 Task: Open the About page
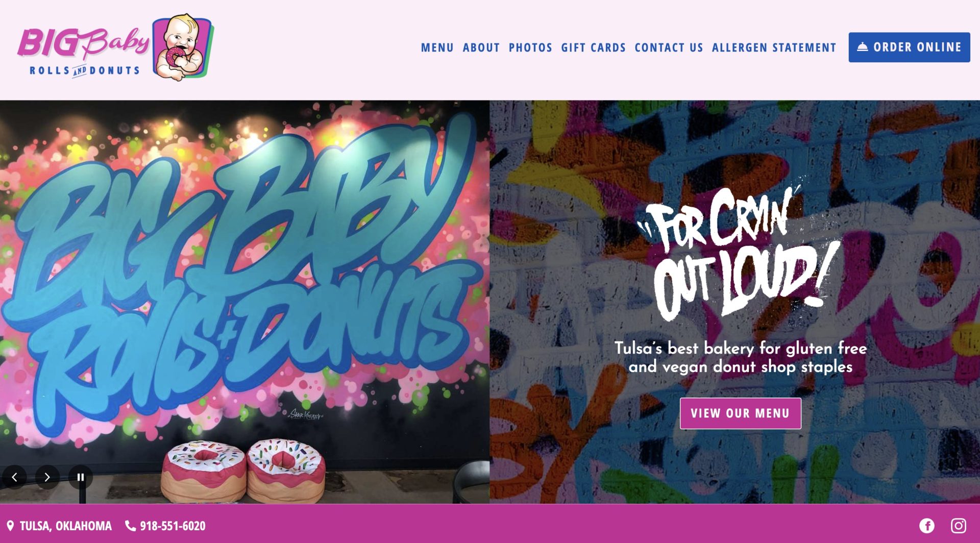pos(481,47)
